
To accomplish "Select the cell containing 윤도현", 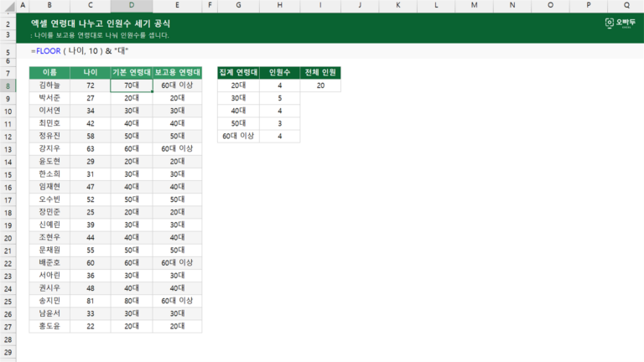I will tap(49, 161).
